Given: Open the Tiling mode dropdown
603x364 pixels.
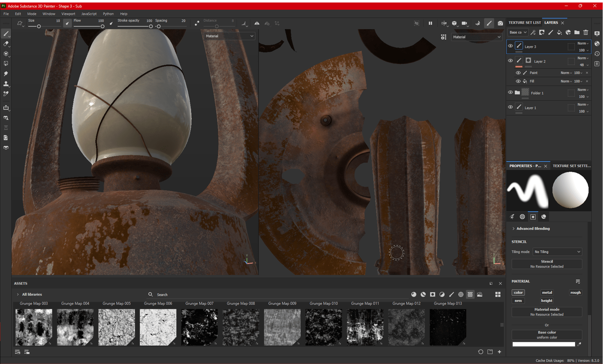Looking at the screenshot, I should (x=557, y=252).
